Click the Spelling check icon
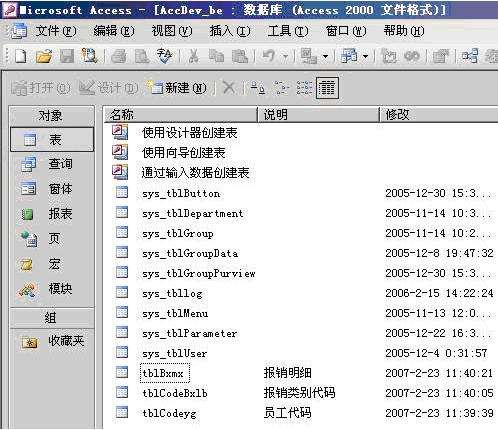Screen dimensions: 498x430 [165, 56]
